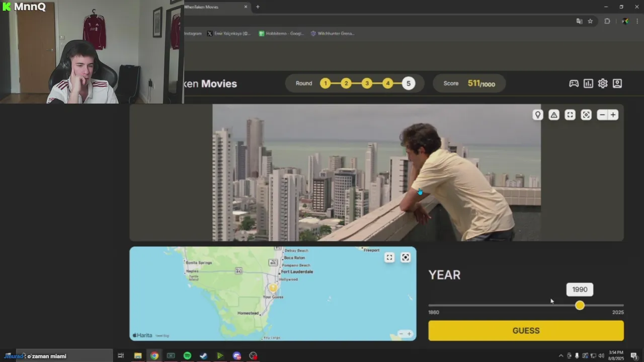The image size is (644, 362).
Task: Open the user profile icon
Action: (x=617, y=83)
